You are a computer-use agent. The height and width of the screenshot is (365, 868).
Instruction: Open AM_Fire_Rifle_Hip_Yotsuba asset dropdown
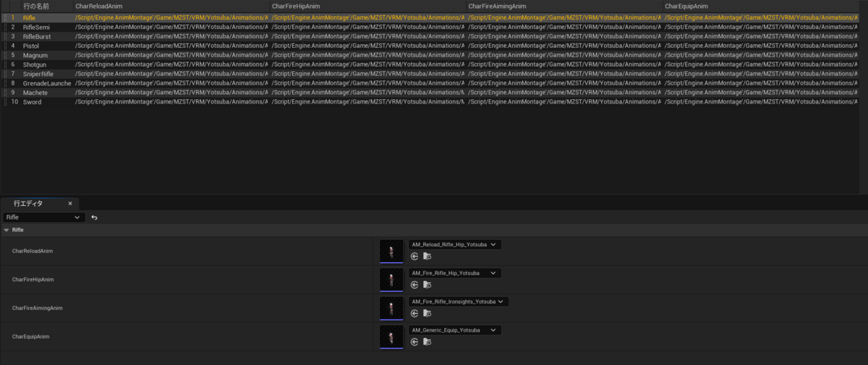click(454, 273)
